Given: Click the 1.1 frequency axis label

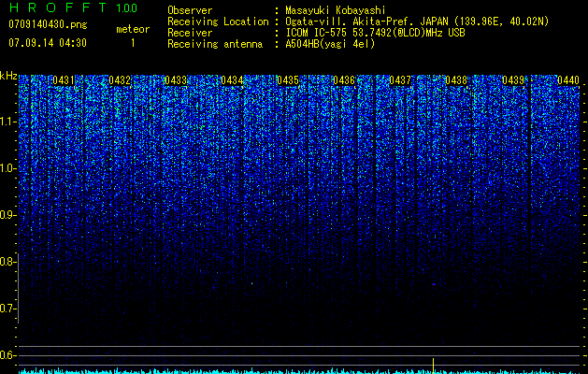Looking at the screenshot, I should (7, 122).
